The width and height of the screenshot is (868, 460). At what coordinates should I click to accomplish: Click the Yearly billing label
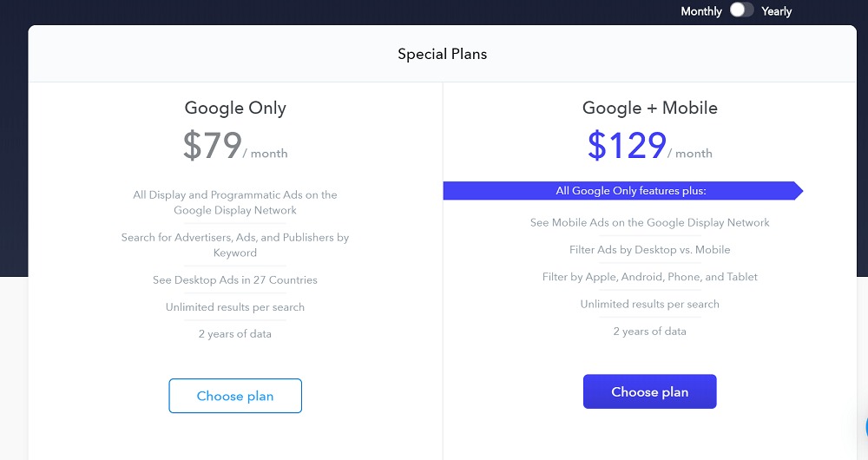[x=776, y=11]
